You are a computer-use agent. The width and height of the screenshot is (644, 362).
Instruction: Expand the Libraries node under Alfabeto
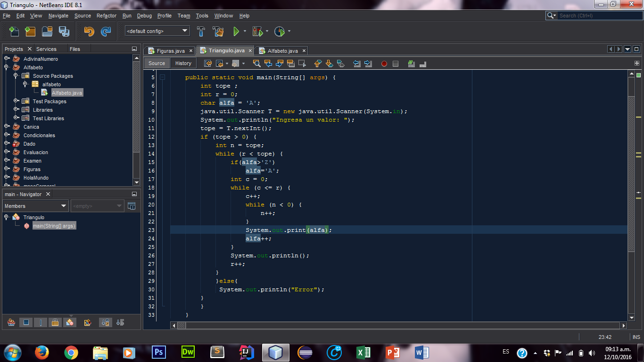click(x=16, y=109)
